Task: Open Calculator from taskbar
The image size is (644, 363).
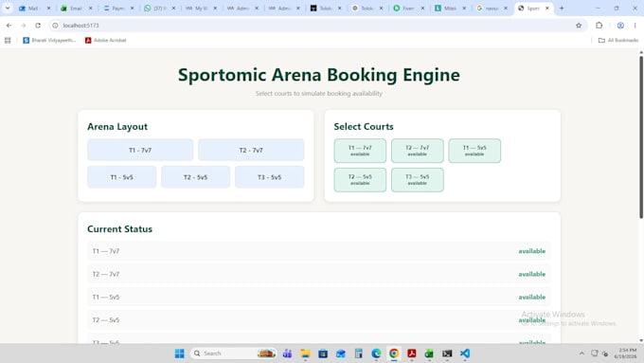Action: pyautogui.click(x=359, y=354)
